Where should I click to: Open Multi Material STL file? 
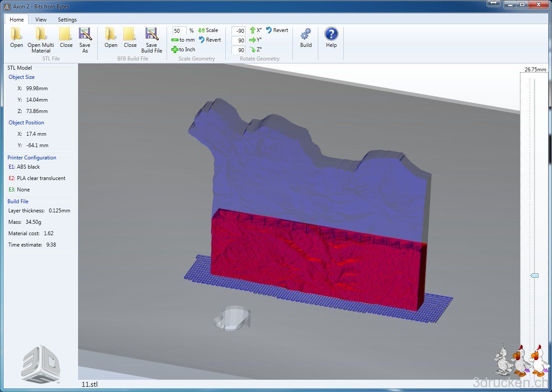tap(41, 40)
